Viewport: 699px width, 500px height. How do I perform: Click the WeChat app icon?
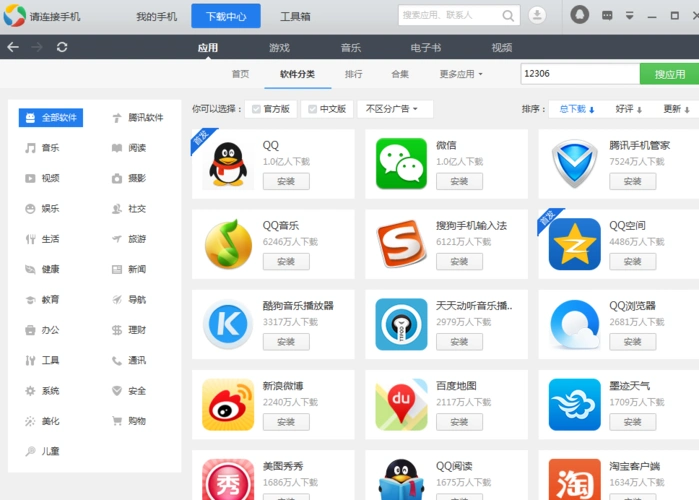pos(401,164)
